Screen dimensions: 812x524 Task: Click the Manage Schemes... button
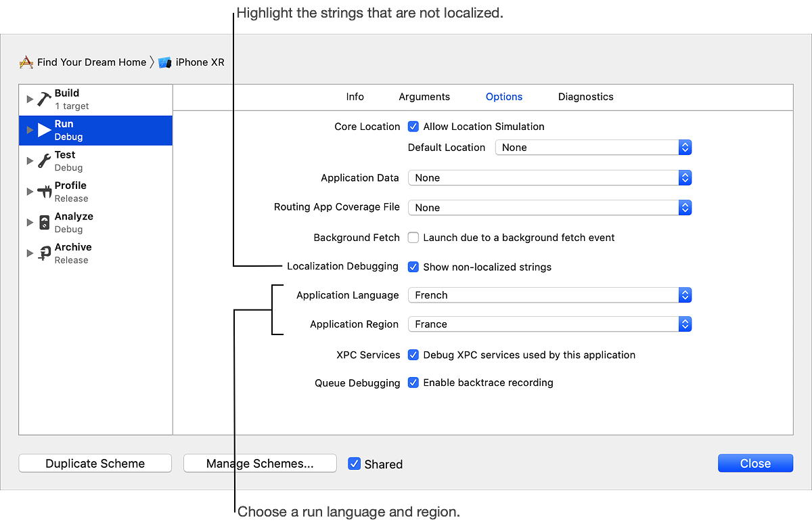coord(260,464)
